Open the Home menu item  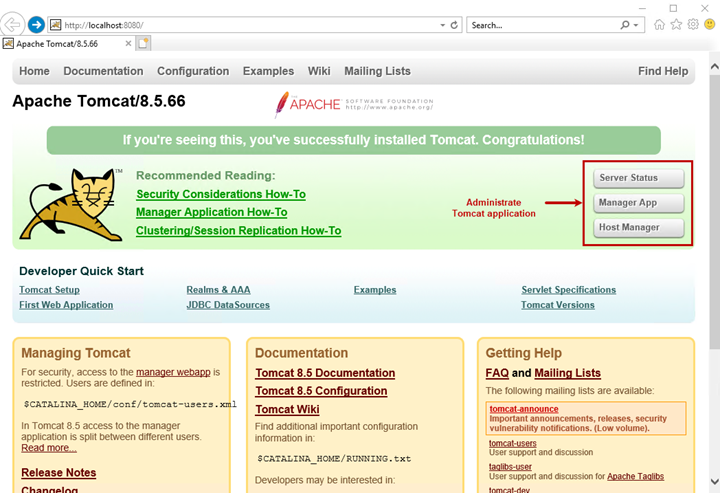coord(34,71)
